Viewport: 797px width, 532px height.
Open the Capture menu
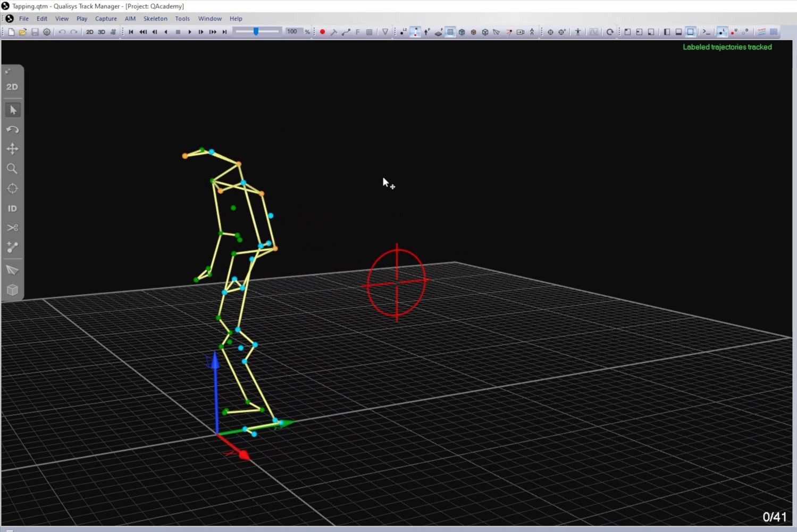tap(106, 19)
